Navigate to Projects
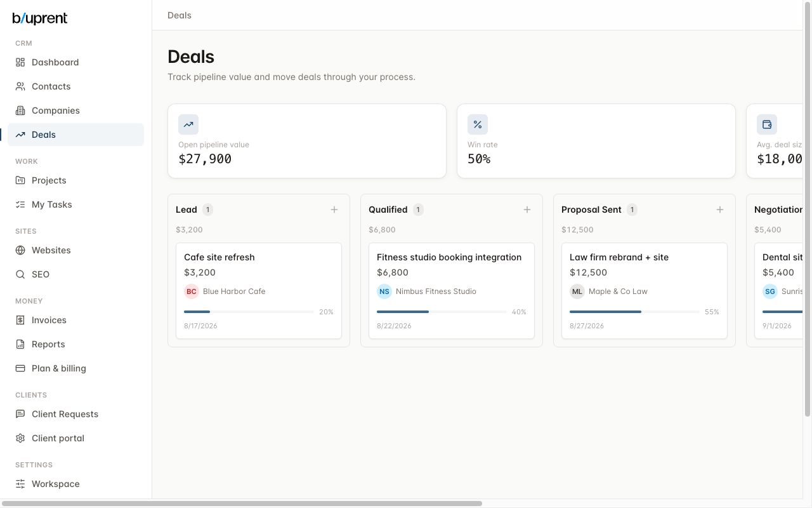812x508 pixels. point(75,180)
